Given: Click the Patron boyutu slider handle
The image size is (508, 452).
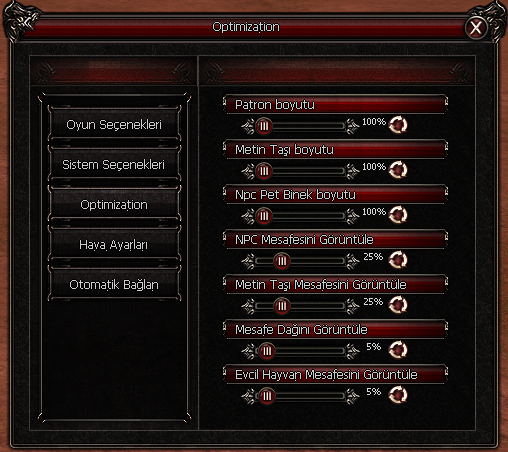Looking at the screenshot, I should pyautogui.click(x=264, y=126).
